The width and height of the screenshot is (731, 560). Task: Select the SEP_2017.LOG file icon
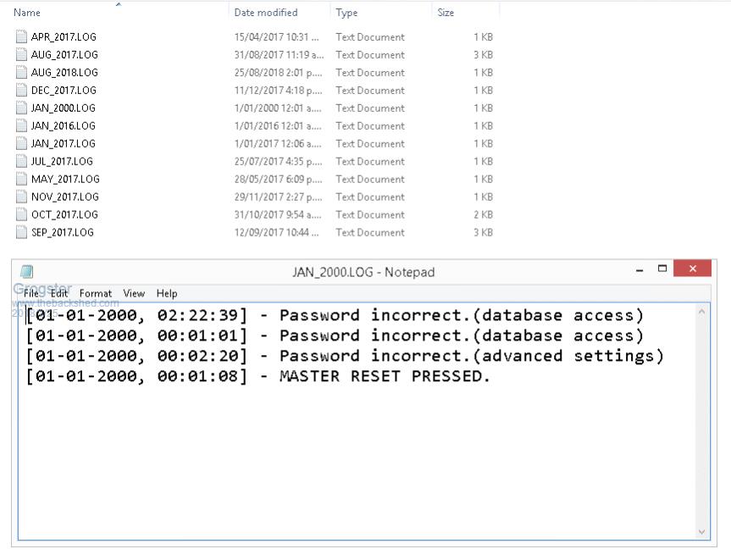(22, 233)
